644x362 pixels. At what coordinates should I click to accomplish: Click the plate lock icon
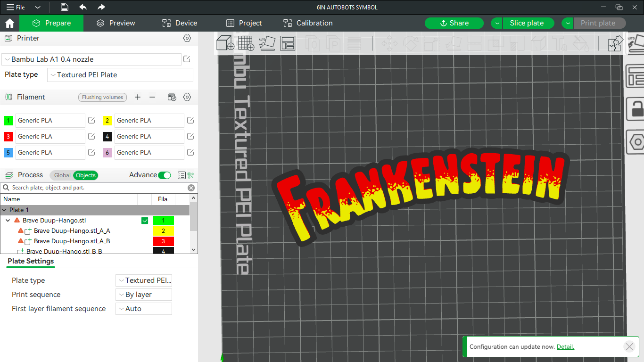click(x=636, y=108)
